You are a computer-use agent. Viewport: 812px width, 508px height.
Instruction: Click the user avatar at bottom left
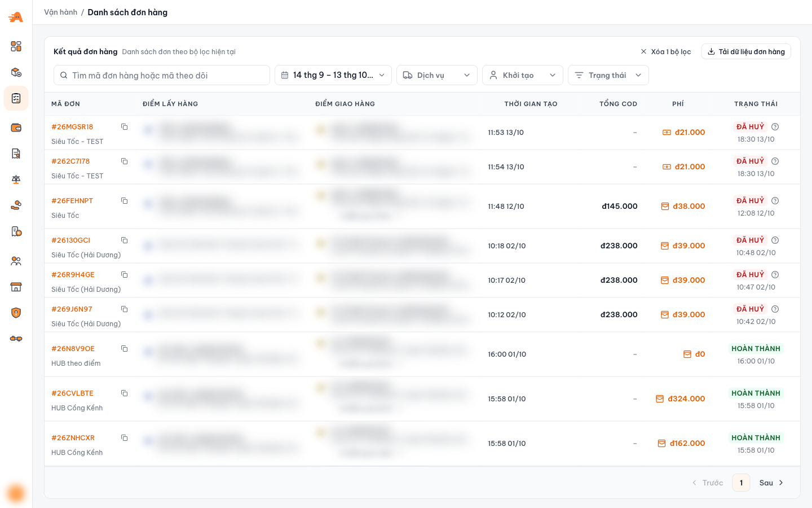coord(16,493)
